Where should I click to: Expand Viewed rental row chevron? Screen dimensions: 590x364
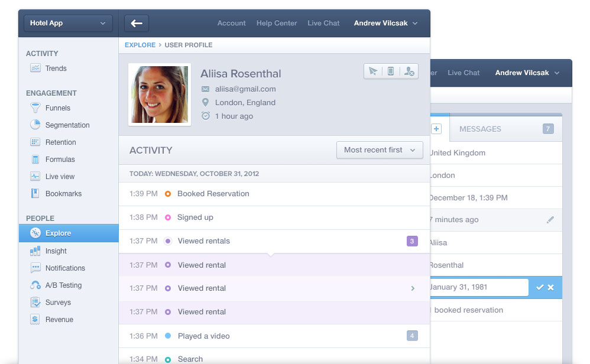pos(413,288)
